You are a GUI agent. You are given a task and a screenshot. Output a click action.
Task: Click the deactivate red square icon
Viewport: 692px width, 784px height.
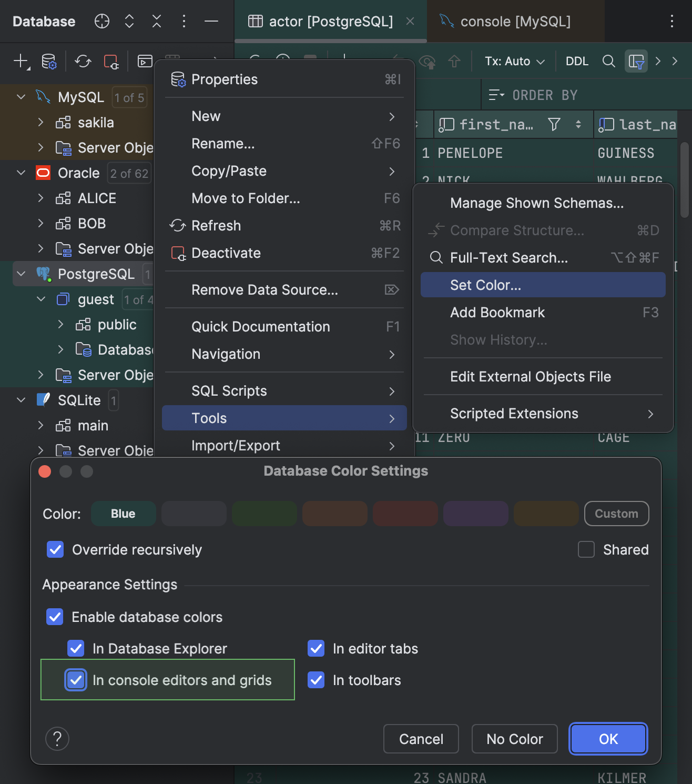tap(111, 62)
